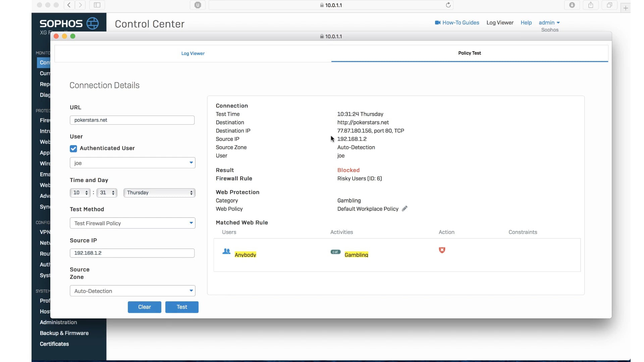Select the Policy Test tab

coord(469,53)
